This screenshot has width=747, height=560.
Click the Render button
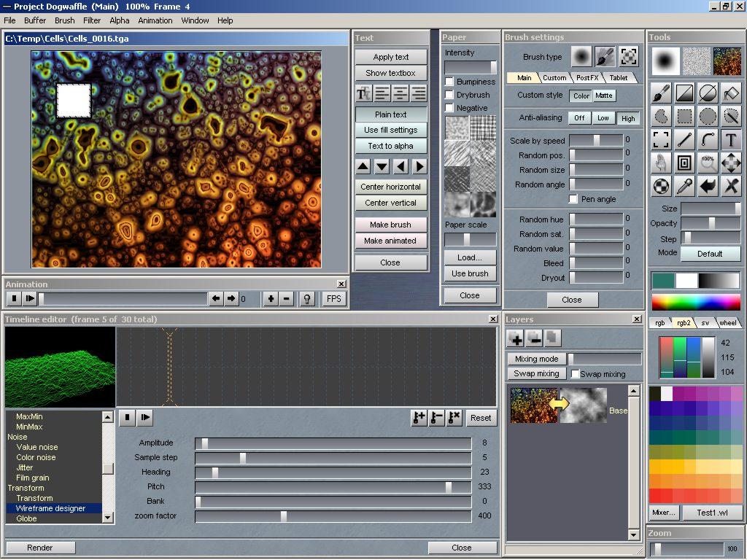coord(40,548)
